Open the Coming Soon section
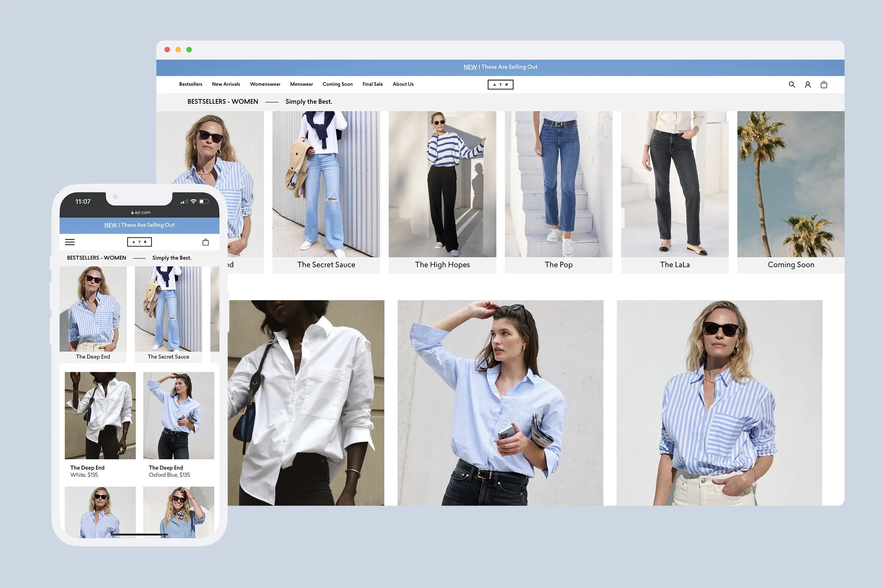Image resolution: width=882 pixels, height=588 pixels. pos(338,84)
